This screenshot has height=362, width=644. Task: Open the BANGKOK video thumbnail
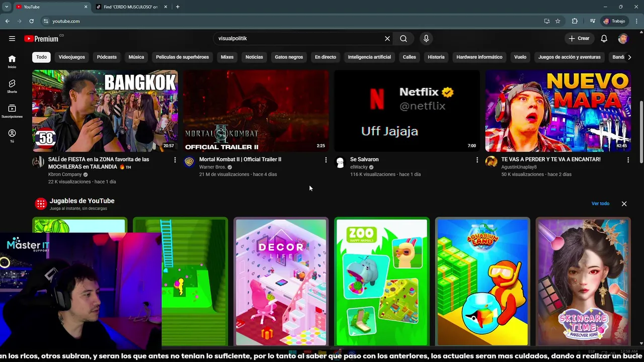(x=105, y=111)
